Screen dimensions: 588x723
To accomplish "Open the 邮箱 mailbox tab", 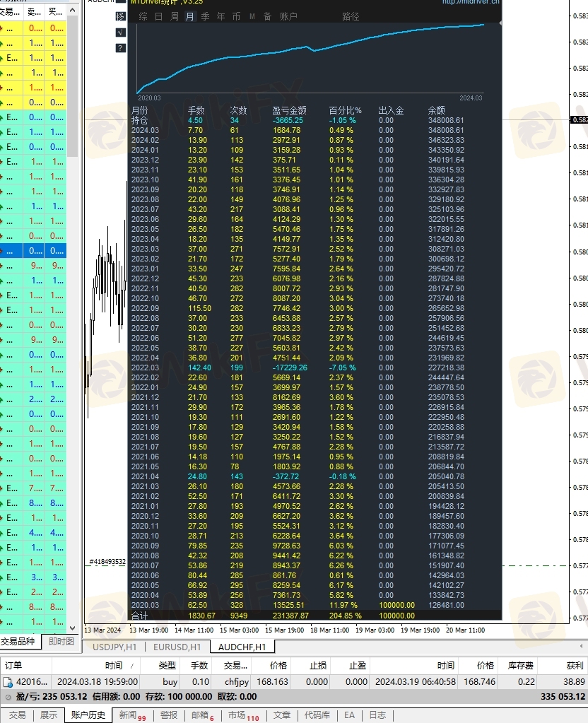I will tap(202, 715).
